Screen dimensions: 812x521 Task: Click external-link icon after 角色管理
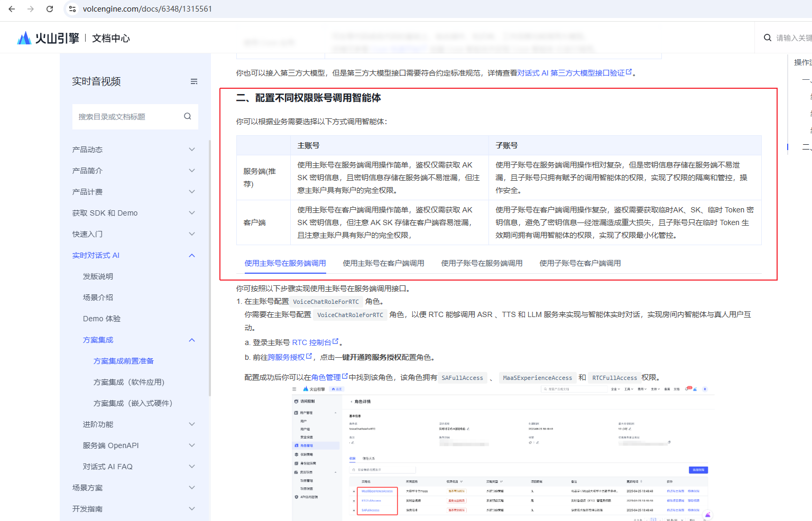[x=345, y=376]
